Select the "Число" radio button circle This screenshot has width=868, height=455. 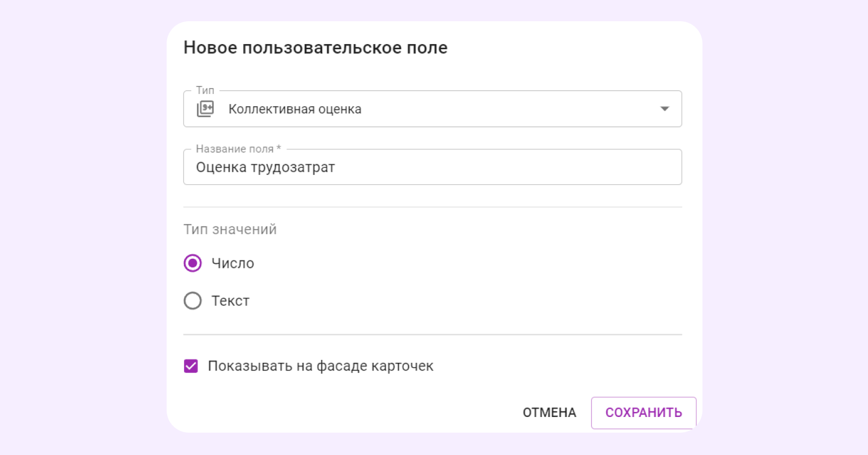193,263
